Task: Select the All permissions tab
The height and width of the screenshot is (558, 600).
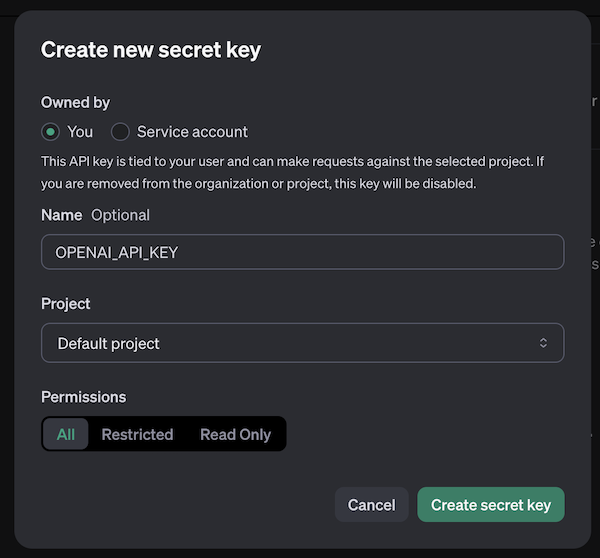Action: [x=66, y=434]
